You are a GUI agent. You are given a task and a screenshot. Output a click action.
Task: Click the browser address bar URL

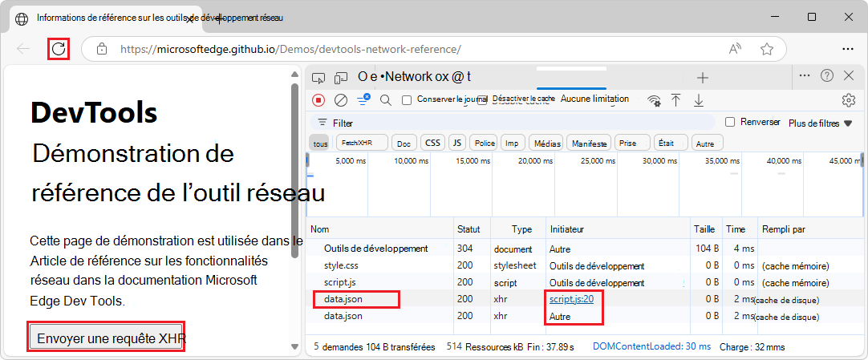click(290, 49)
